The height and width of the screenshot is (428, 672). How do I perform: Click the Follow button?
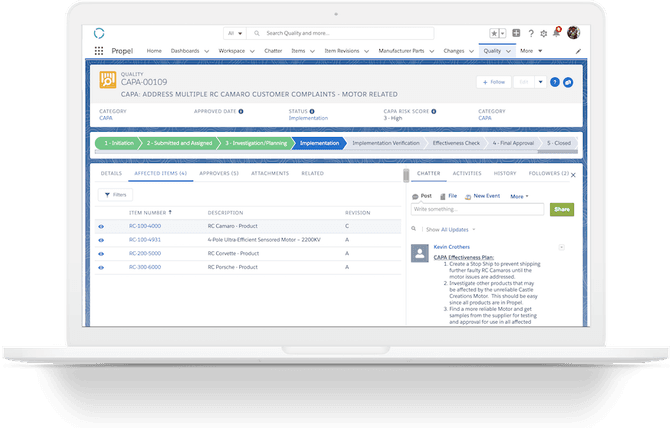coord(494,82)
